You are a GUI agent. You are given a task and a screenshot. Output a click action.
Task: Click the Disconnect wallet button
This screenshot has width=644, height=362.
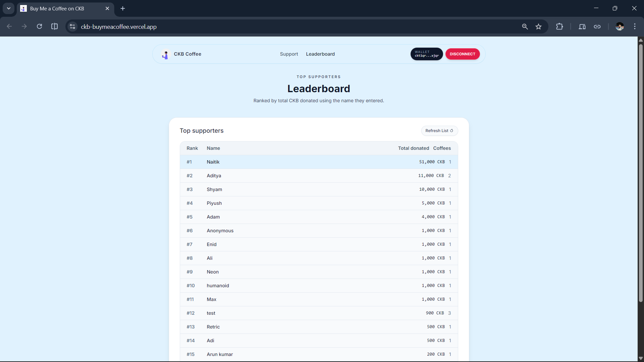coord(462,54)
